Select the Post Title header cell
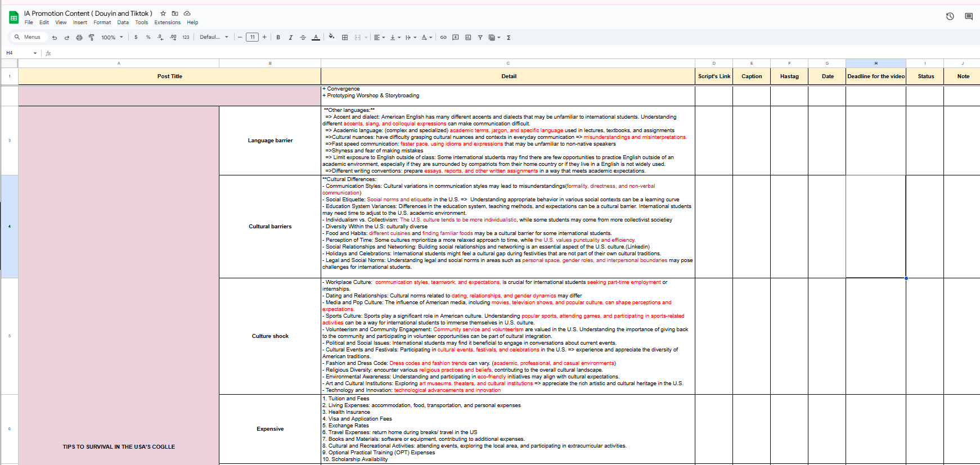 pyautogui.click(x=169, y=76)
